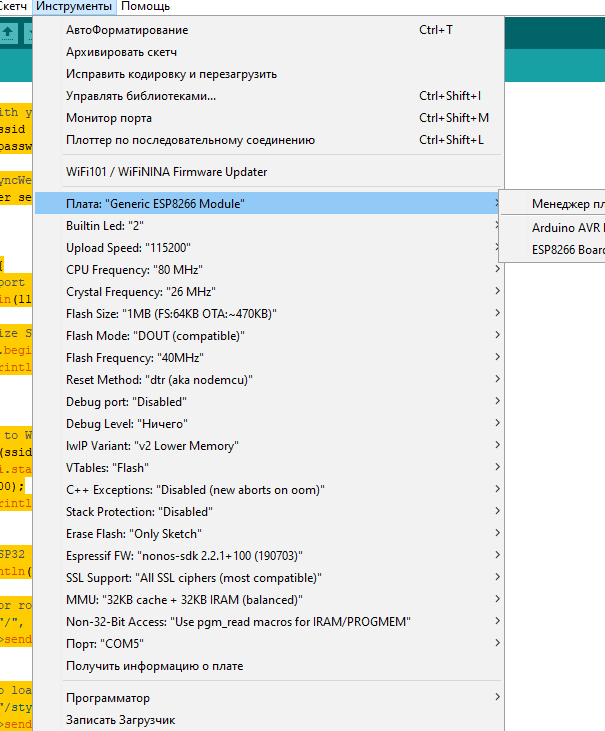Expand Порт: "COM5" submenu
Image resolution: width=605 pixels, height=731 pixels.
click(269, 643)
